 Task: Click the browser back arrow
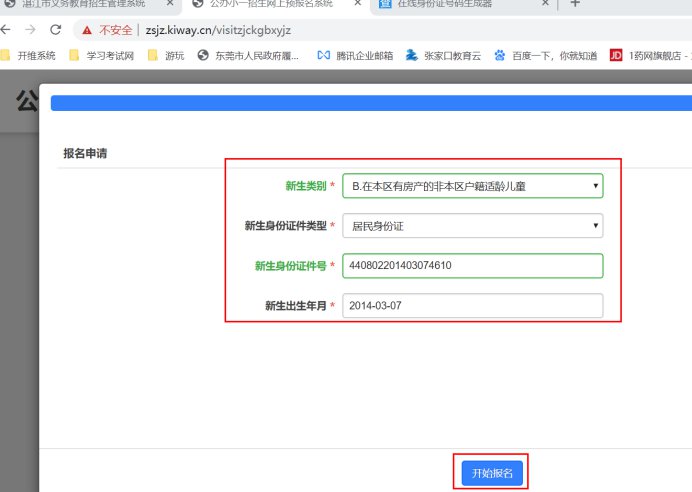point(6,30)
